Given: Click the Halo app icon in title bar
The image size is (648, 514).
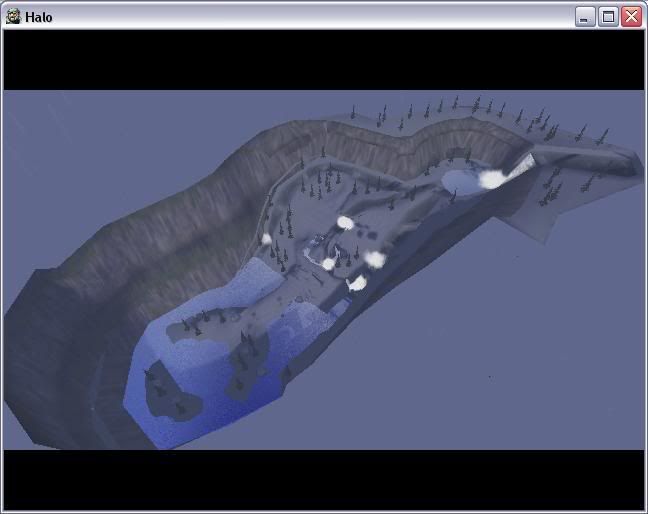Looking at the screenshot, I should point(13,17).
